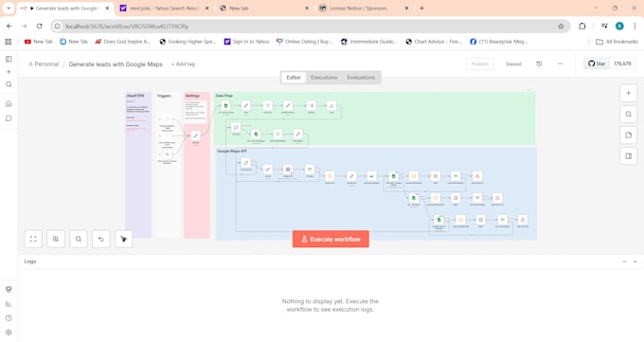
Task: Open node search magnifier on right panel
Action: 629,115
